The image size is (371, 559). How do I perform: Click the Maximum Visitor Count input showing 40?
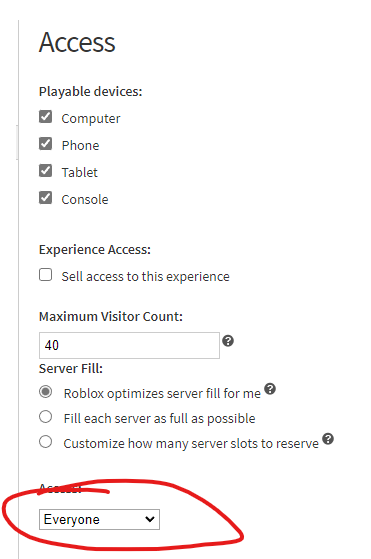(129, 345)
